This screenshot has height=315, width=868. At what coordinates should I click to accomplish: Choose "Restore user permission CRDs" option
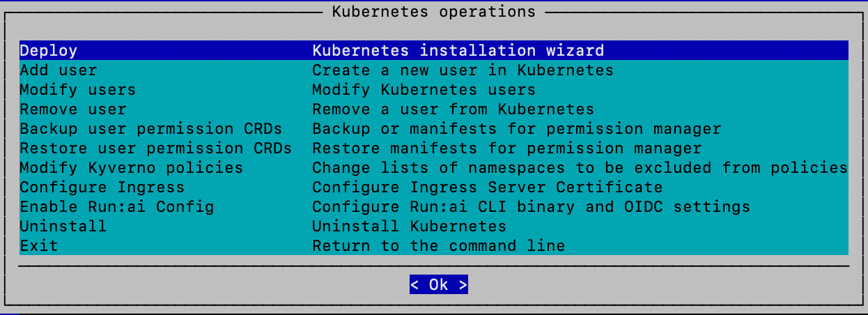click(x=155, y=148)
